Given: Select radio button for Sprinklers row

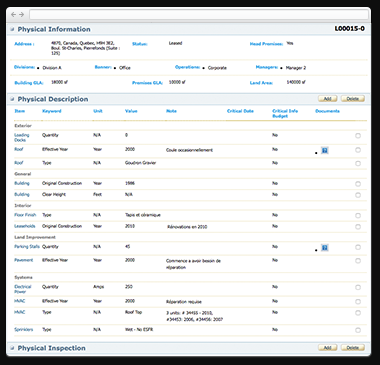Looking at the screenshot, I should click(x=358, y=330).
